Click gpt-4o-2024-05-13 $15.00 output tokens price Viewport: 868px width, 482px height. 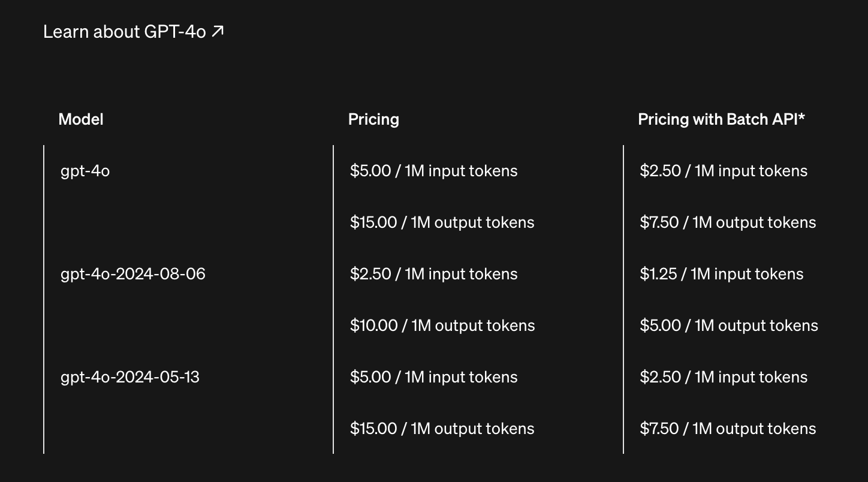(442, 429)
